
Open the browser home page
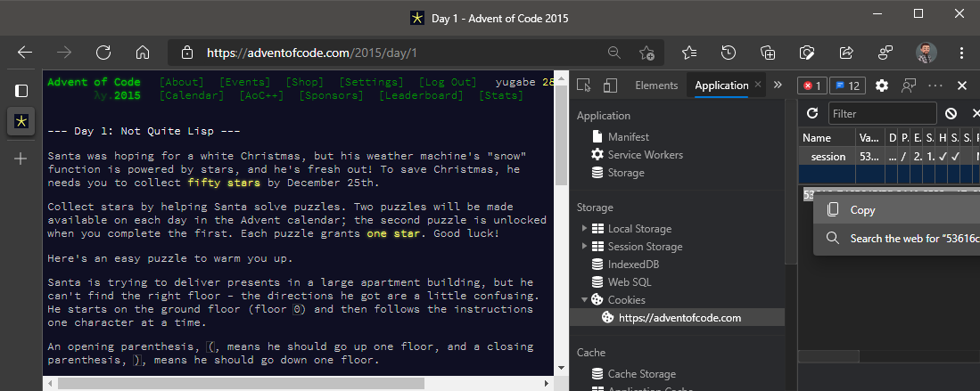pyautogui.click(x=143, y=53)
